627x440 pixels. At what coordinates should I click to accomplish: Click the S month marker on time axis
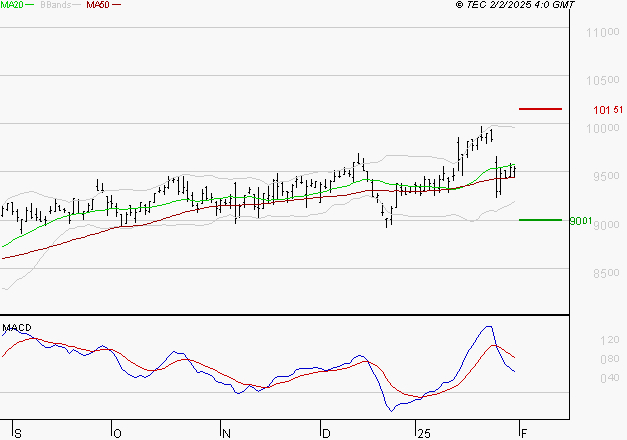point(17,434)
